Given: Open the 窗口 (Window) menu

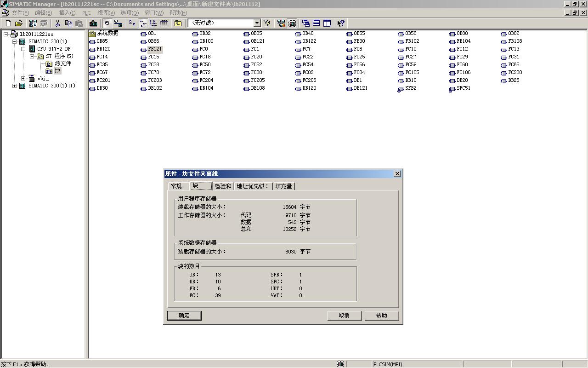Looking at the screenshot, I should tap(154, 13).
